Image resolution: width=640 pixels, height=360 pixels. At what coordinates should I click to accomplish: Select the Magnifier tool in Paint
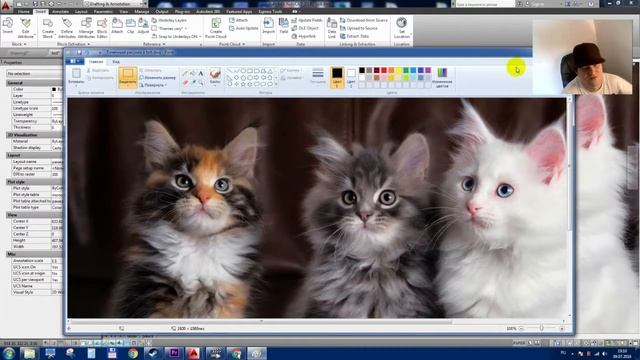tap(201, 82)
